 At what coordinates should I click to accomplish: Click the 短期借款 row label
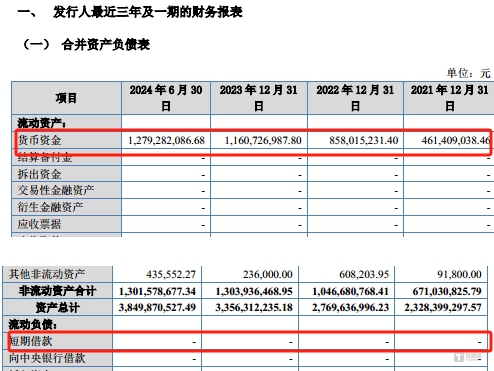click(x=31, y=341)
